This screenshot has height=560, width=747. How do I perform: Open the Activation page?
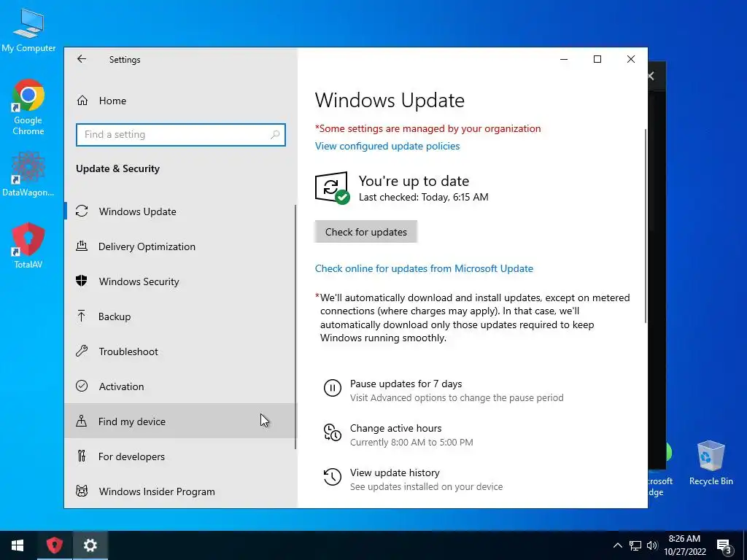pos(181,386)
